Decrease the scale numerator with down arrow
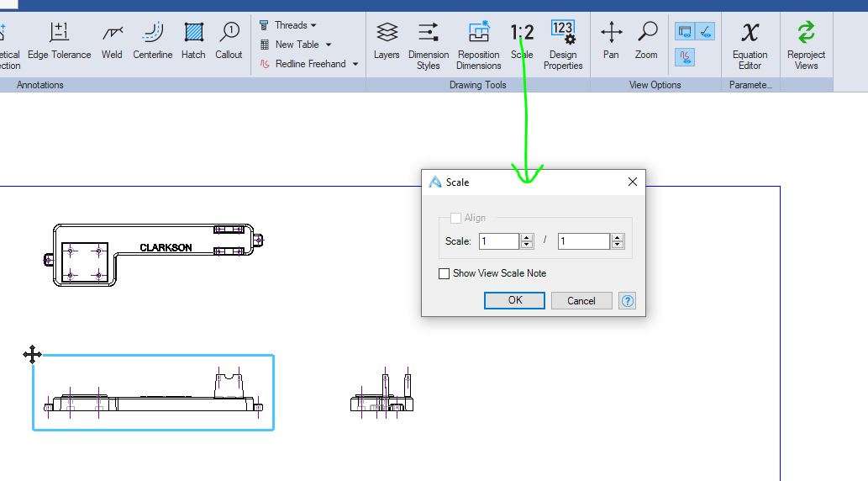 527,245
